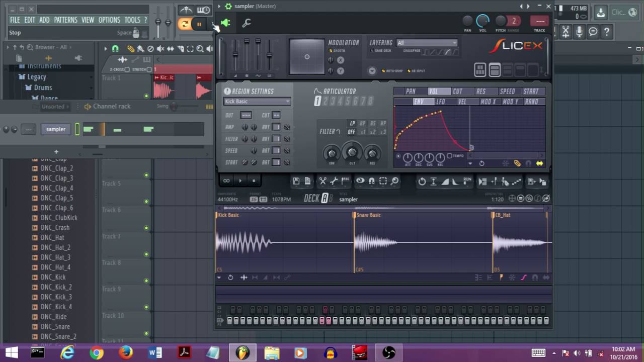This screenshot has height=362, width=644.
Task: Click the envelope pencil draw icon
Action: (517, 163)
